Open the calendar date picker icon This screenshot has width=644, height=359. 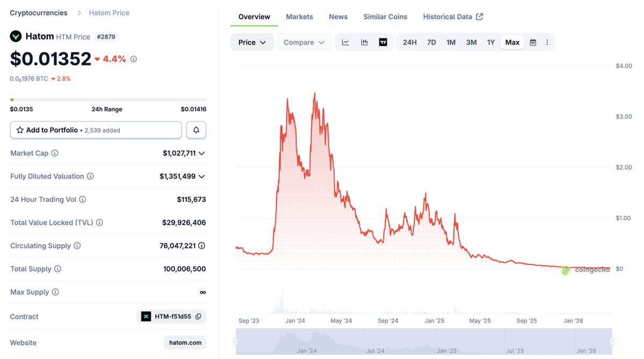(x=533, y=42)
